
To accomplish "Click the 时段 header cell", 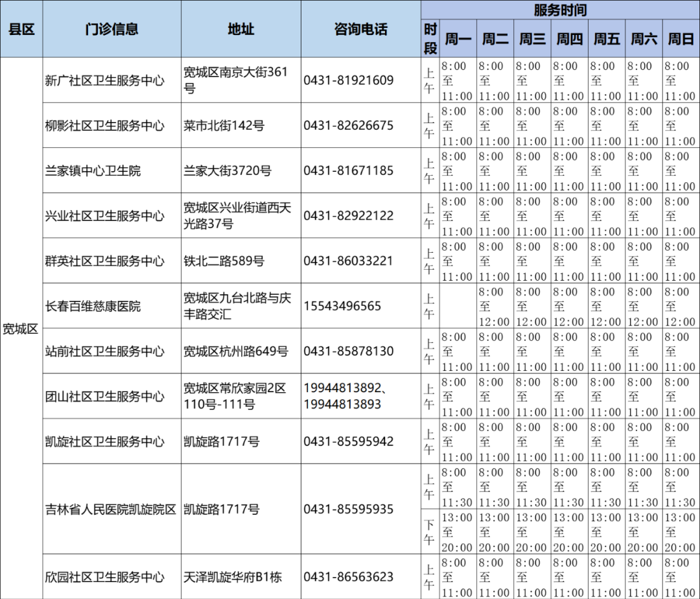I will [x=430, y=39].
